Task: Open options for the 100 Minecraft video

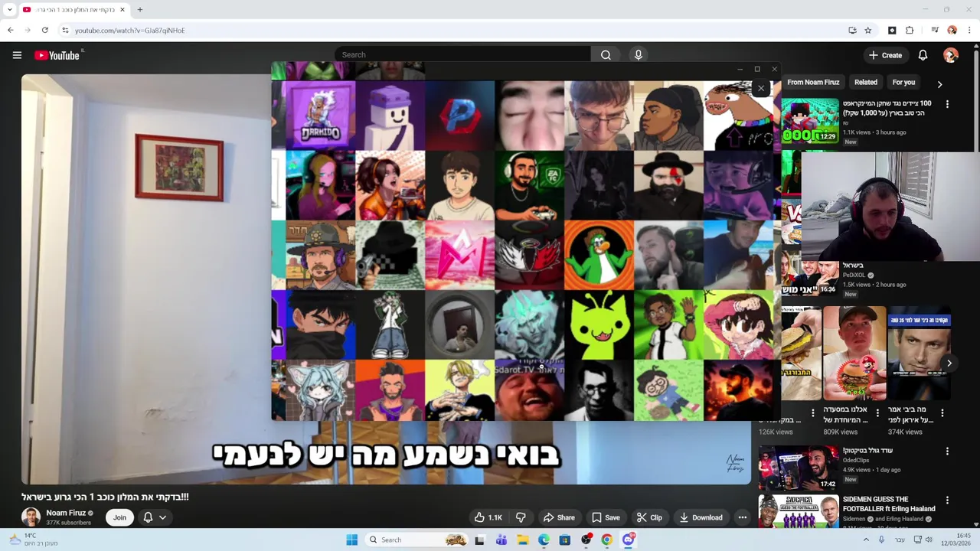Action: [947, 104]
